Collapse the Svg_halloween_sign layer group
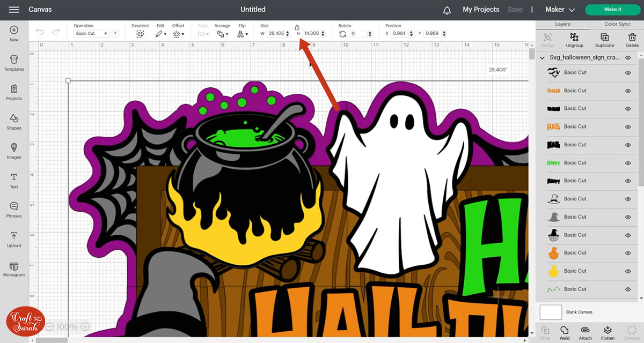 click(x=543, y=57)
